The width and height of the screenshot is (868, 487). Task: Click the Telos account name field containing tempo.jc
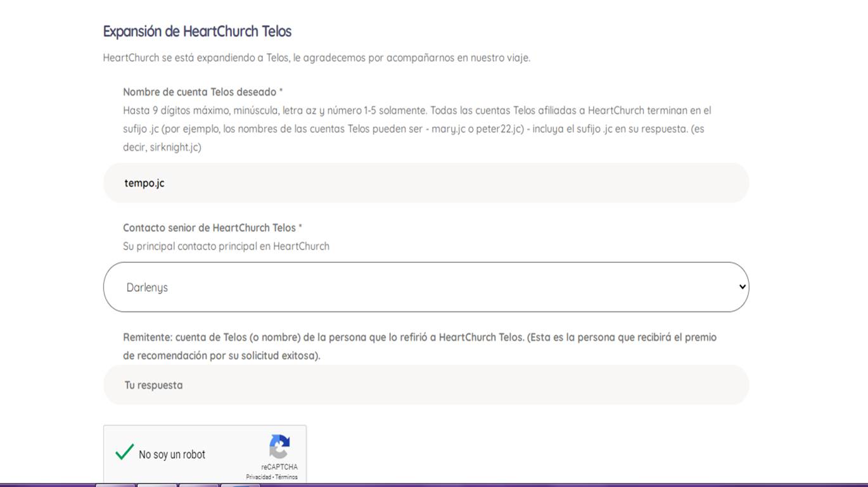click(426, 183)
